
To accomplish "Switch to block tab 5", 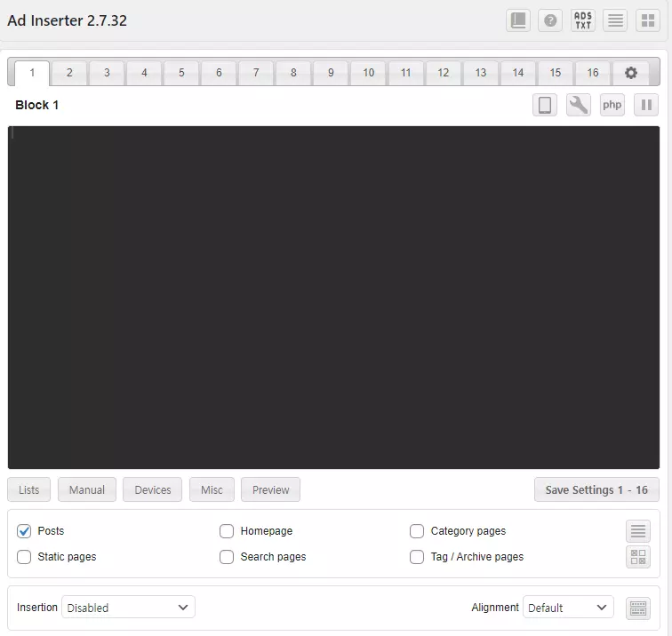I will tap(181, 73).
